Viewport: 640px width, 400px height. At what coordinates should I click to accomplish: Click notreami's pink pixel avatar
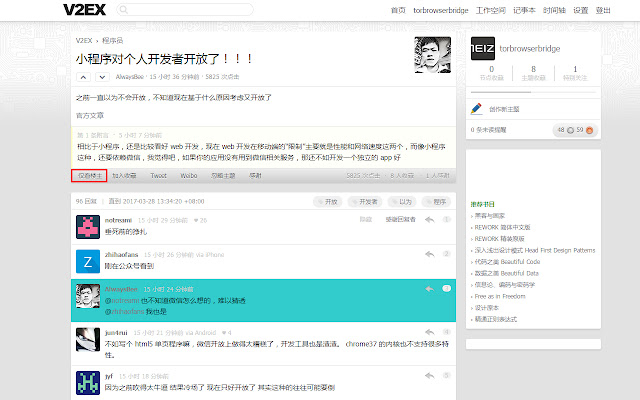88,227
